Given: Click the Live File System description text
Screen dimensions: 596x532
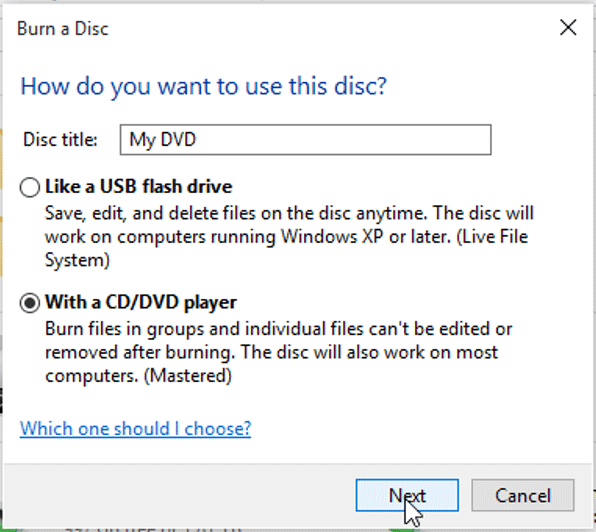Looking at the screenshot, I should (289, 237).
